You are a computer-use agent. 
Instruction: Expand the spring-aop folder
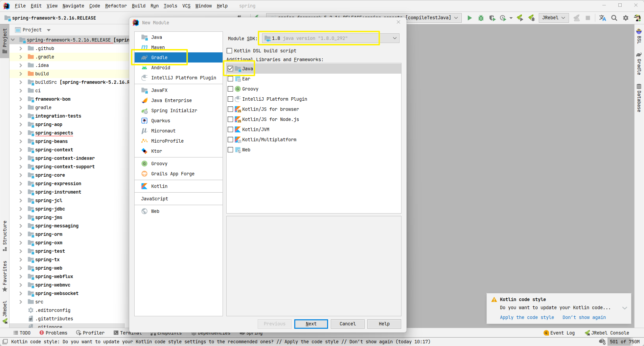(x=21, y=124)
